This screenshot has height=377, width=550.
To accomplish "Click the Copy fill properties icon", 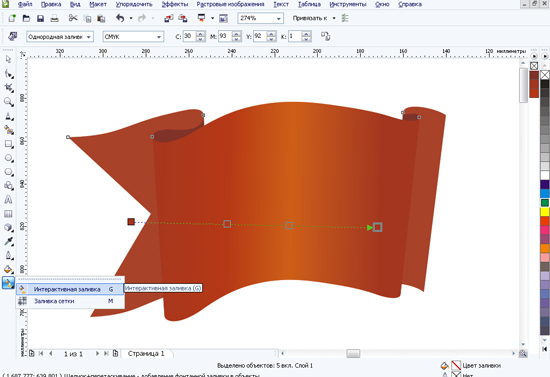I will click(x=326, y=36).
